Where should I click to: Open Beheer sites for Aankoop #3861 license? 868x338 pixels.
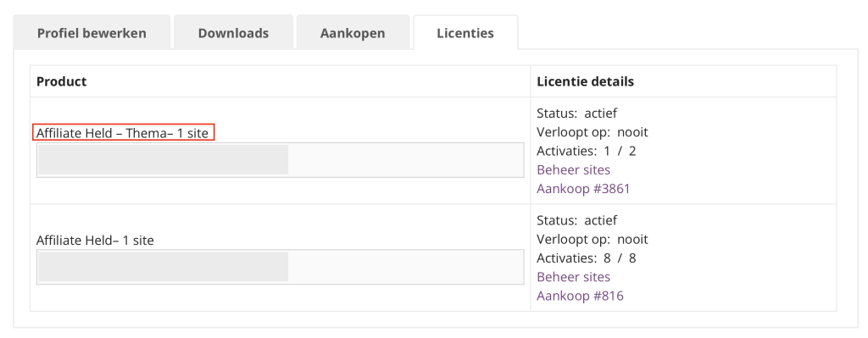pos(574,169)
